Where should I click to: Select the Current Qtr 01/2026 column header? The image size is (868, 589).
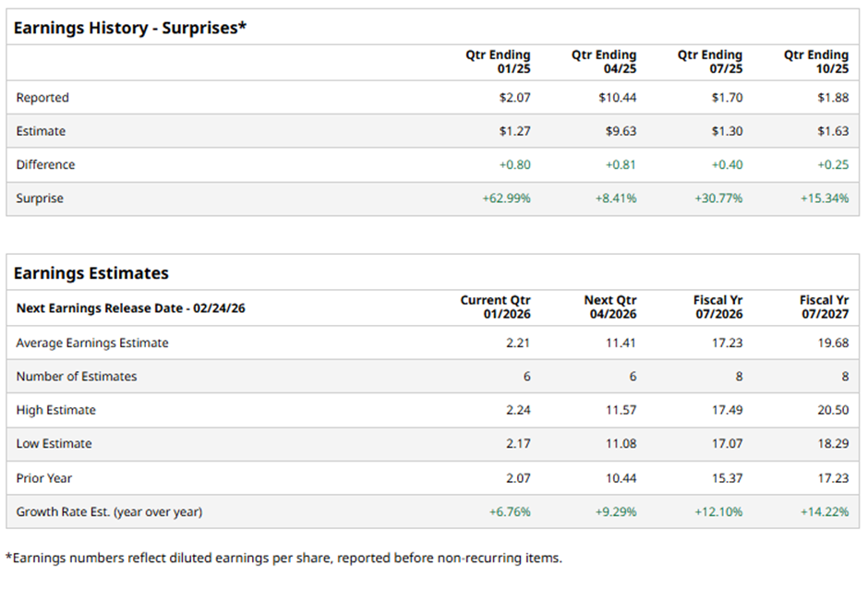point(496,307)
